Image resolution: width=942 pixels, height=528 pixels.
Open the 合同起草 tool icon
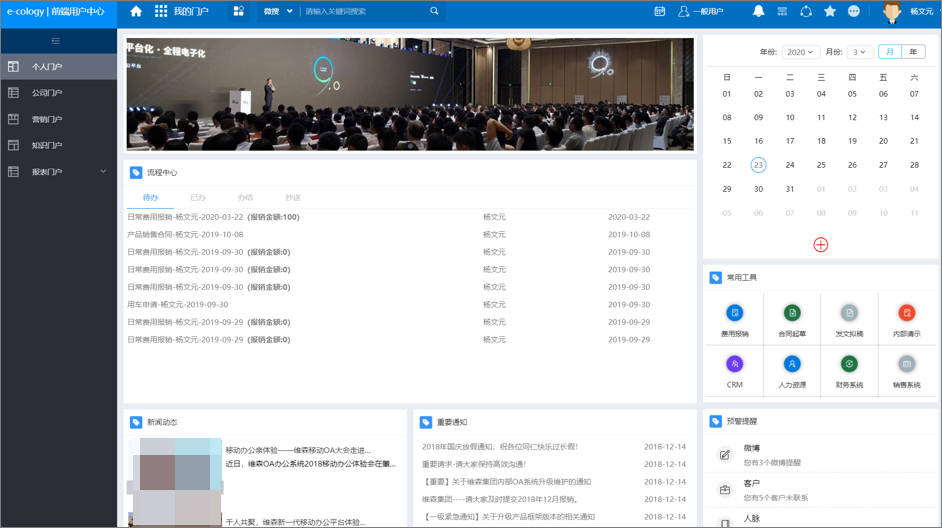(792, 313)
